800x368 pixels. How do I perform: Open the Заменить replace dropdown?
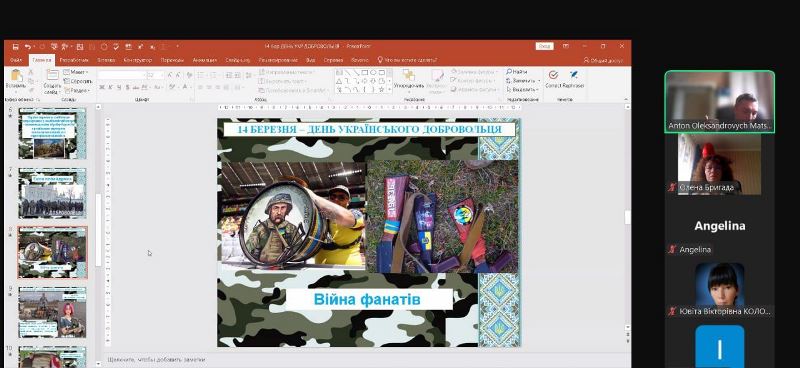click(523, 81)
